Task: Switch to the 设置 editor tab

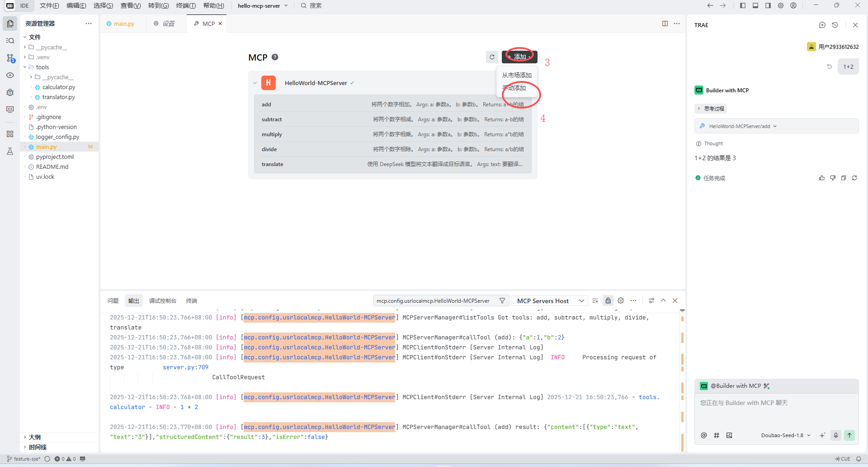Action: coord(166,24)
